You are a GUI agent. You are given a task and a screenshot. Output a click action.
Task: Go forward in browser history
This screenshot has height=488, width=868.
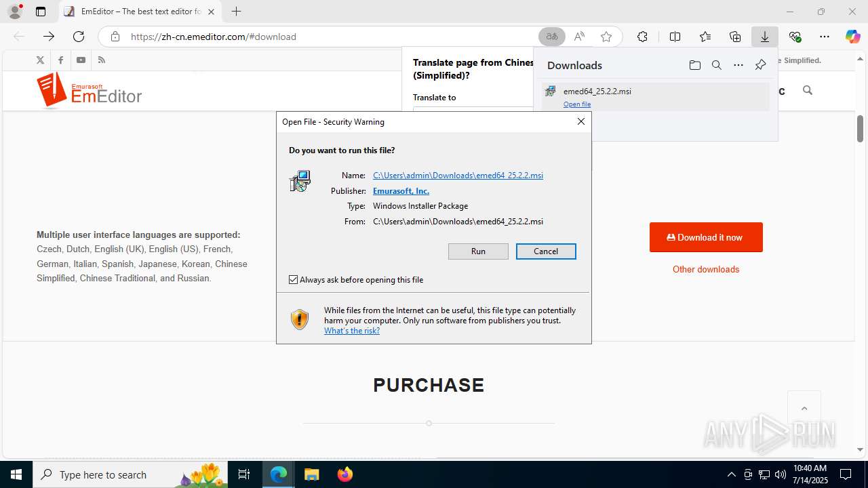point(49,37)
